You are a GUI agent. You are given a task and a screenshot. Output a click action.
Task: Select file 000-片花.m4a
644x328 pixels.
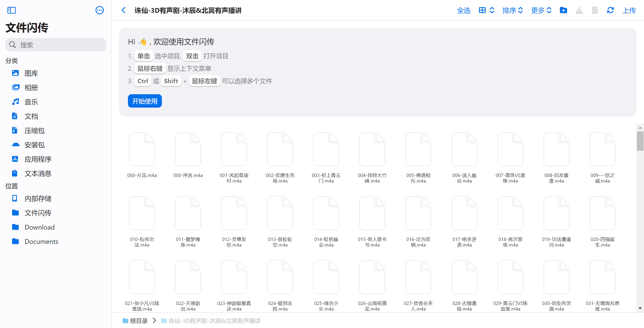click(x=142, y=155)
